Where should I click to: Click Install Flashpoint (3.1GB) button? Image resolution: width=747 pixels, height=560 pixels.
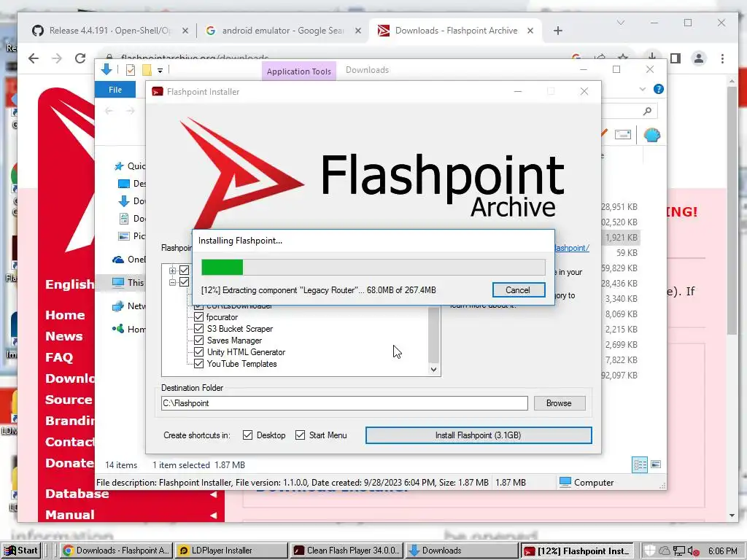click(x=479, y=435)
